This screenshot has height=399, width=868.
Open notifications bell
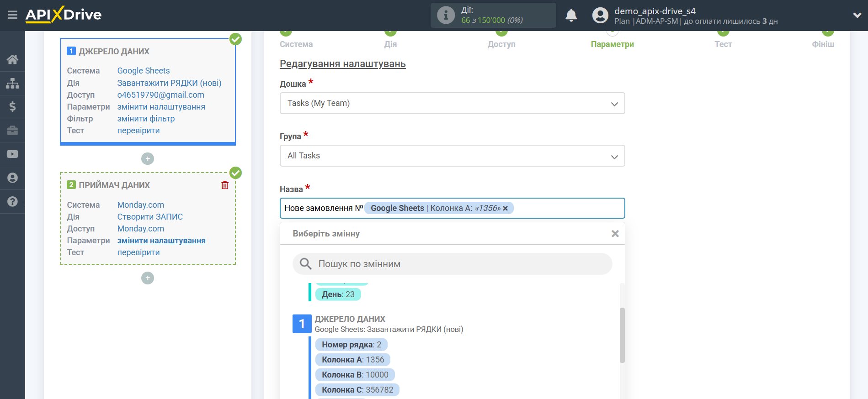(x=571, y=16)
